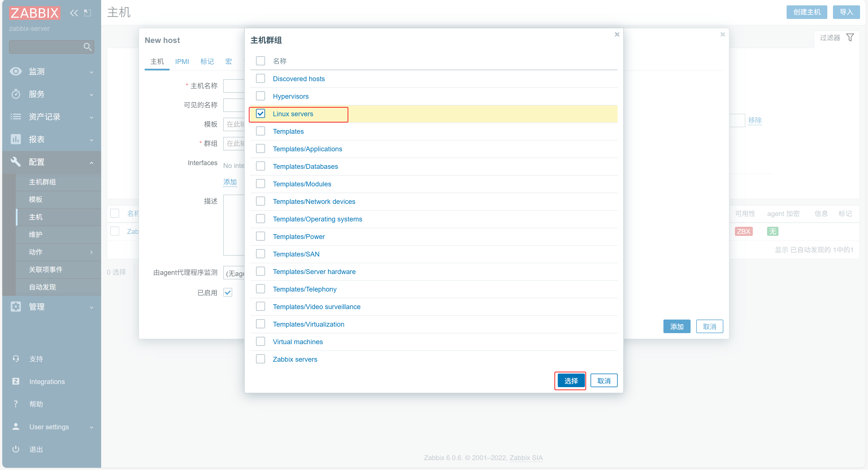Click the user icon for User settings
868x470 pixels.
tap(16, 426)
